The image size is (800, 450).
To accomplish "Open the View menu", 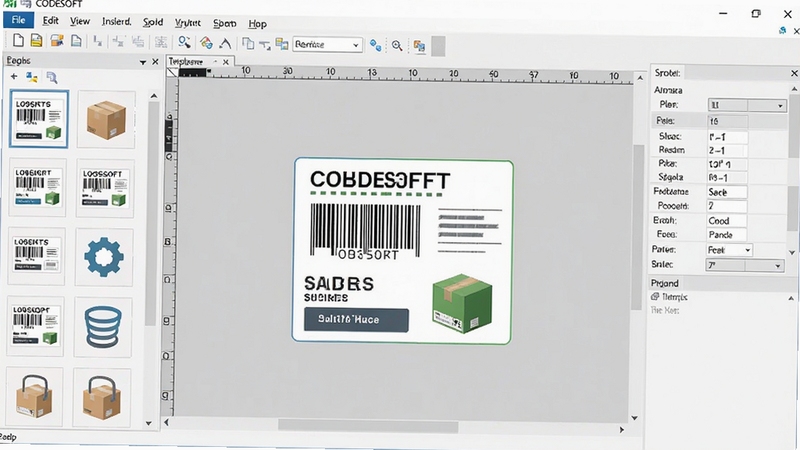I will coord(80,21).
